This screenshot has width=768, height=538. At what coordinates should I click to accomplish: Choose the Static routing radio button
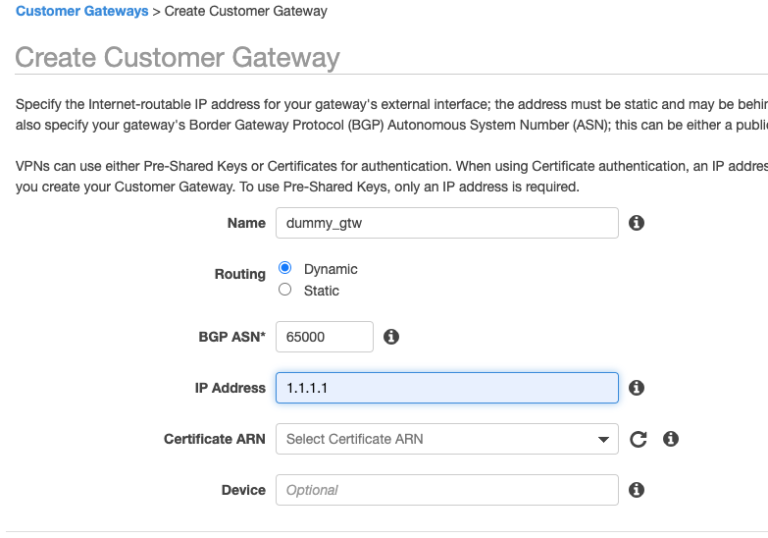(285, 290)
